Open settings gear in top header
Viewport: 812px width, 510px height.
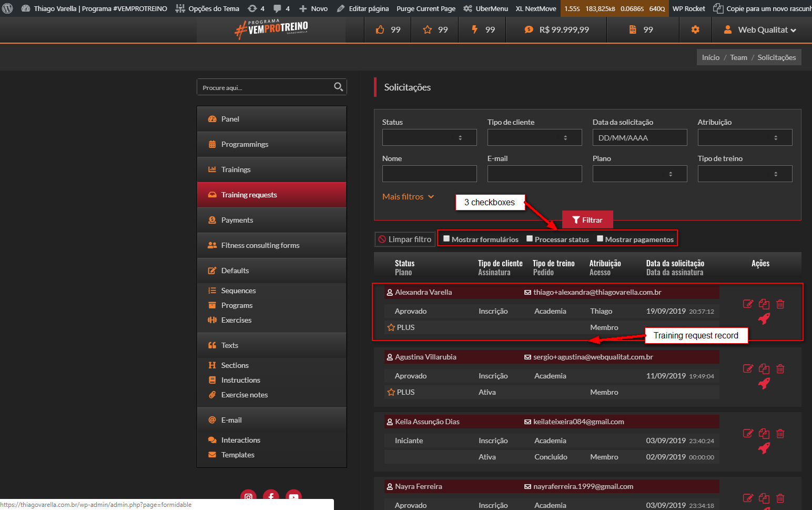(695, 29)
